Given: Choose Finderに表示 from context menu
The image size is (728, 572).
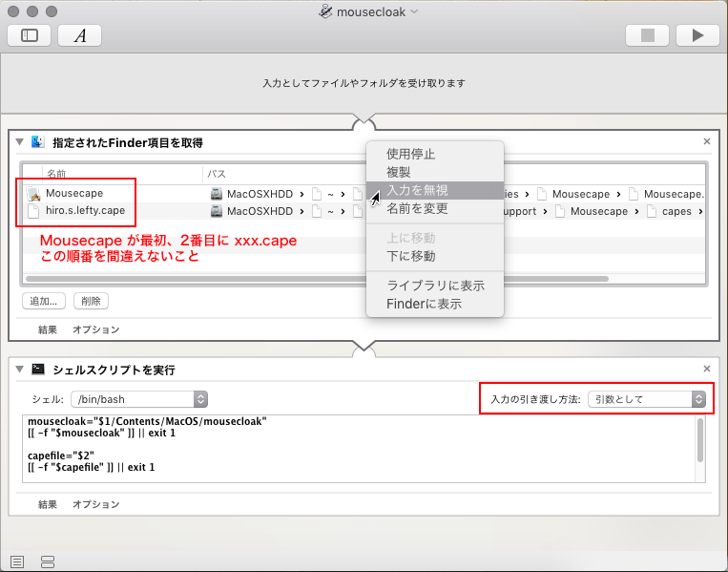Looking at the screenshot, I should (434, 304).
